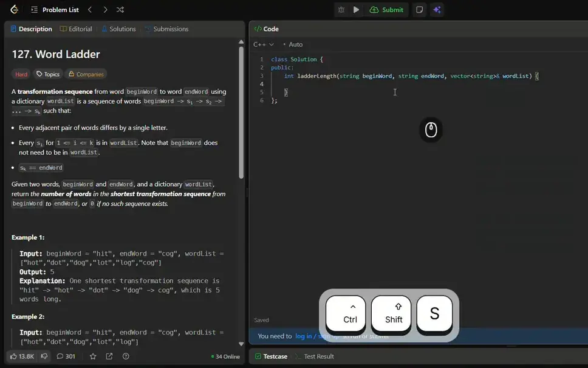Click the 34 Online indicator

click(225, 356)
